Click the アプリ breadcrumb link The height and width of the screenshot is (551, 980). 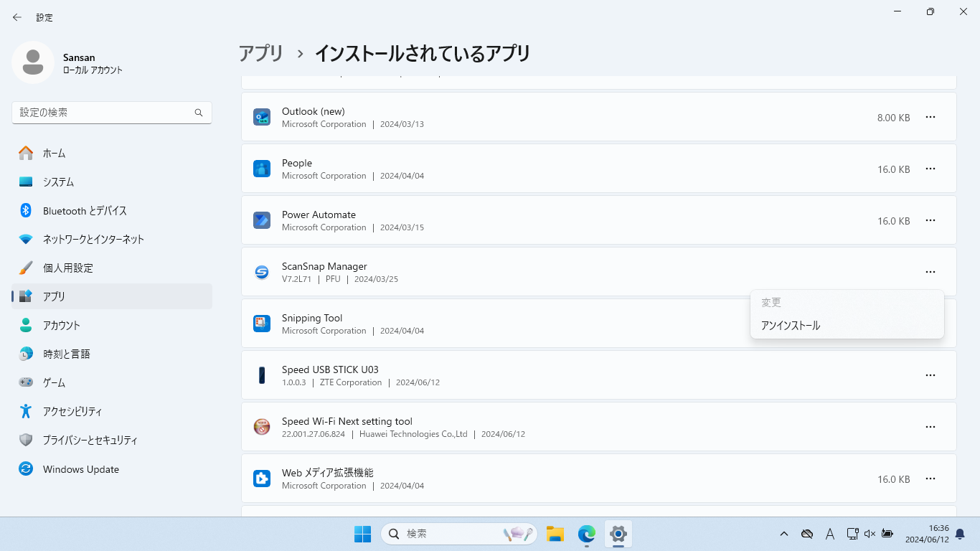(261, 54)
